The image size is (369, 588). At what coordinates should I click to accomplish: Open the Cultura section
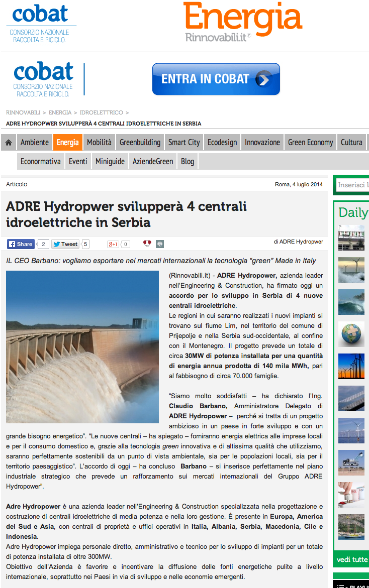(351, 143)
